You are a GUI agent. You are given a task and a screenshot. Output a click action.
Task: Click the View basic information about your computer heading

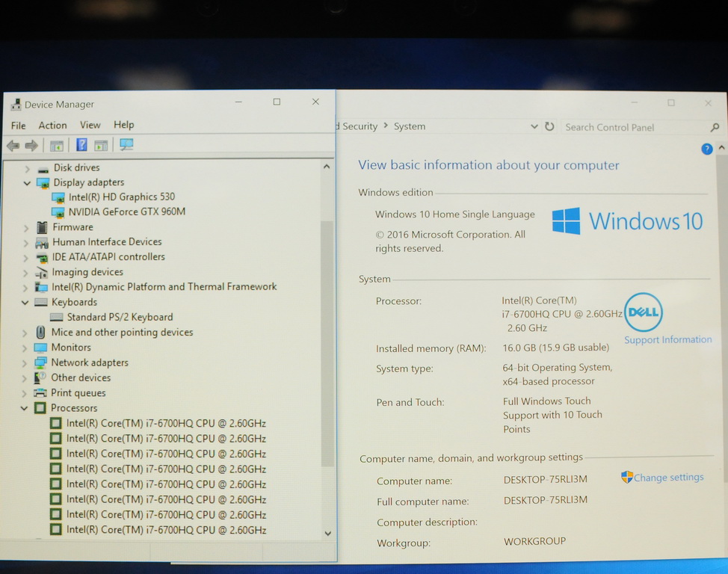click(488, 165)
